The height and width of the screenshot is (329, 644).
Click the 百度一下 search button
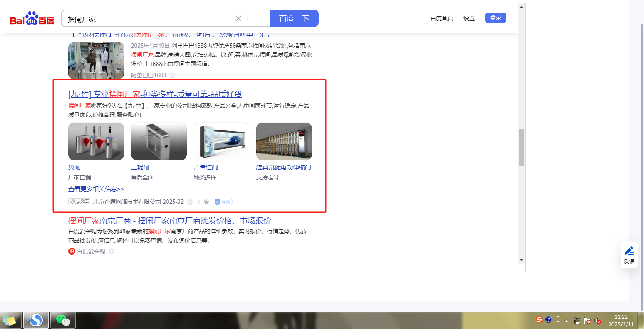point(294,18)
